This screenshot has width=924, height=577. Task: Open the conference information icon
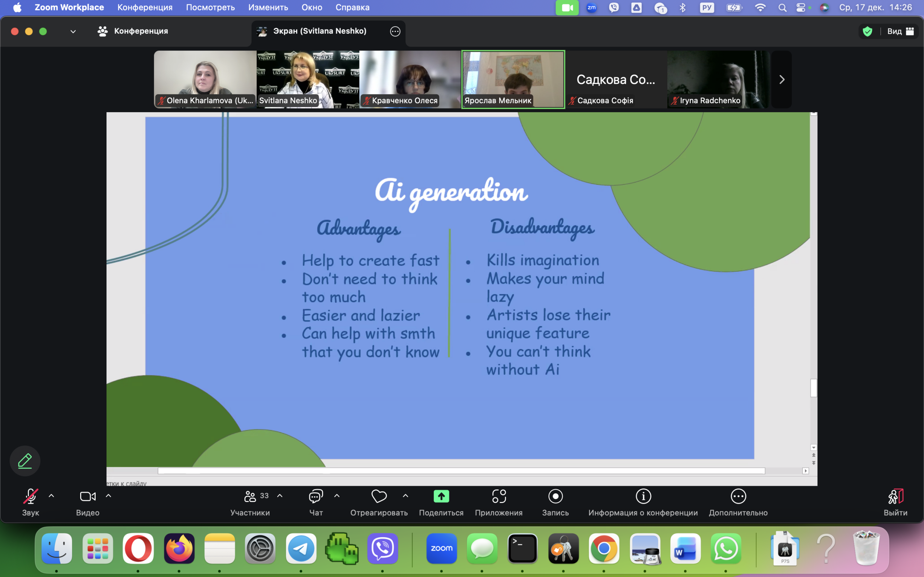coord(643,497)
